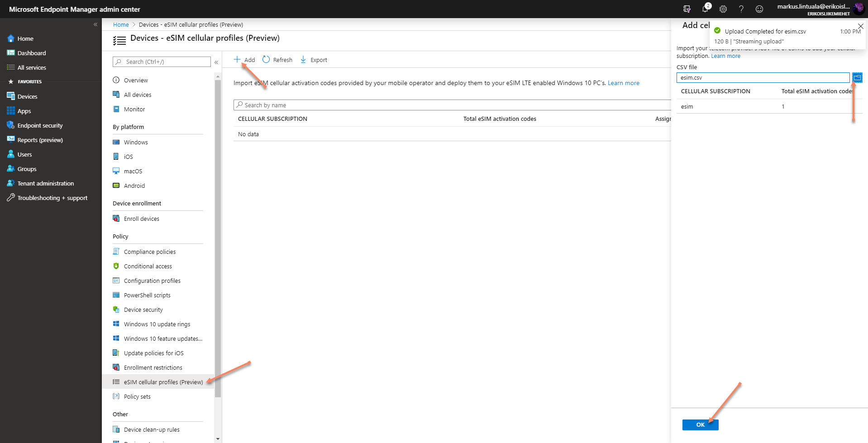
Task: Open Devices from the left sidebar
Action: (x=27, y=96)
